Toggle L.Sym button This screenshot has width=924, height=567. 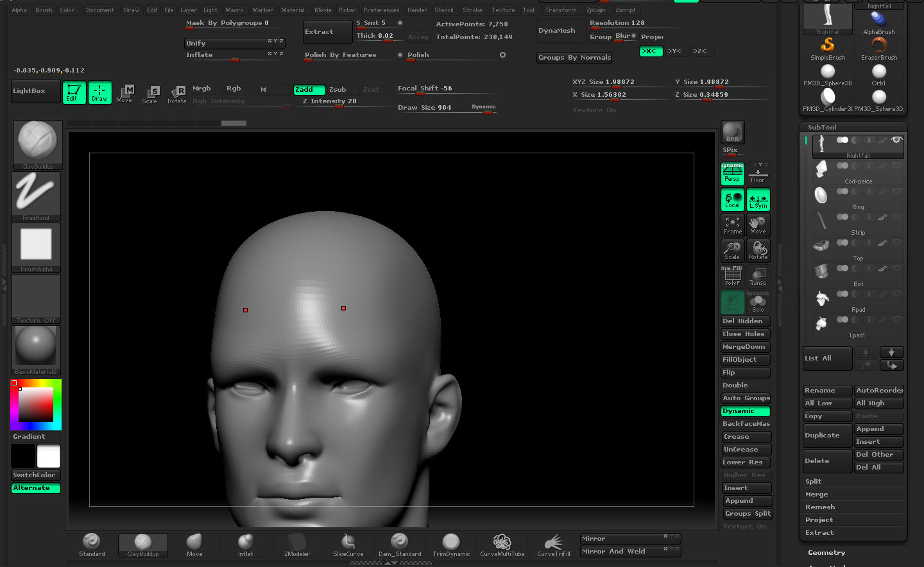point(758,199)
